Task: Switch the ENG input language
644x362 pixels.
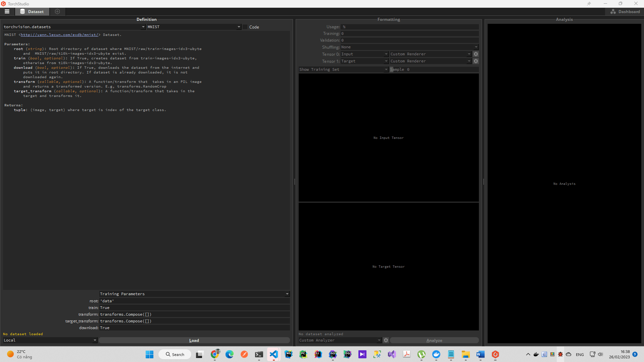Action: click(x=580, y=355)
